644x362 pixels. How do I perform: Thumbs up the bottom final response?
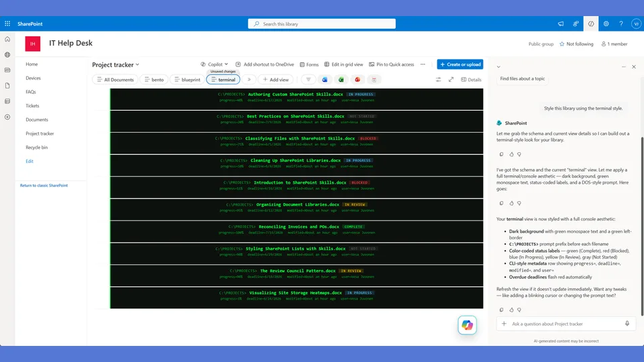(511, 310)
